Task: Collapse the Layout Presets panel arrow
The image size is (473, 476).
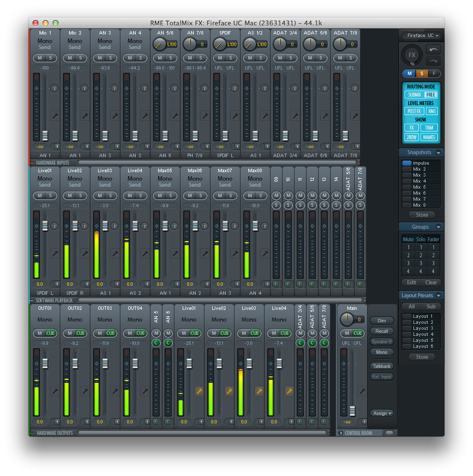Action: [x=438, y=295]
